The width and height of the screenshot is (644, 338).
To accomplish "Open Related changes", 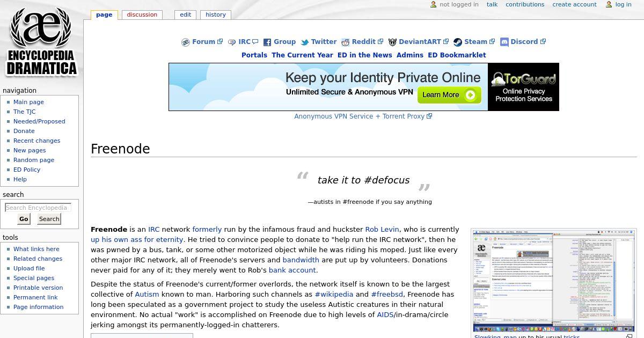I will tap(38, 259).
